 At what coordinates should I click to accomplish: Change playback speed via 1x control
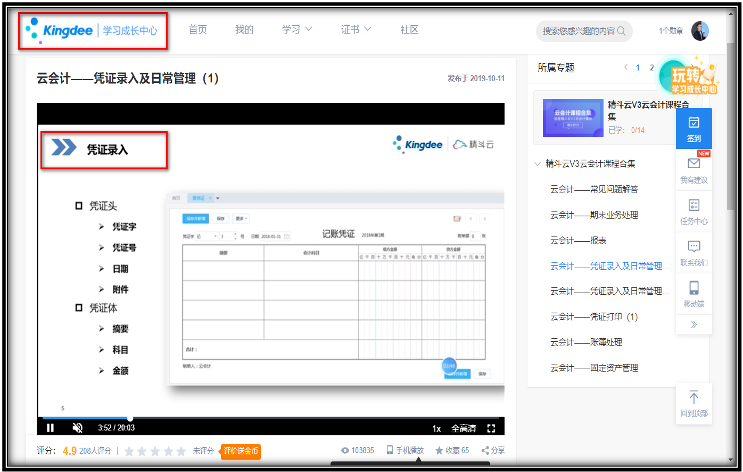(436, 428)
